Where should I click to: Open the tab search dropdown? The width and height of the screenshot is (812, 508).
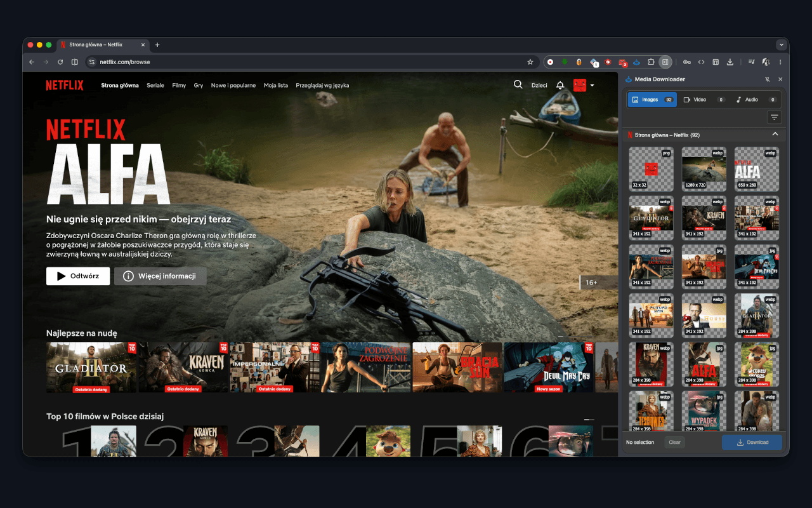pyautogui.click(x=782, y=44)
